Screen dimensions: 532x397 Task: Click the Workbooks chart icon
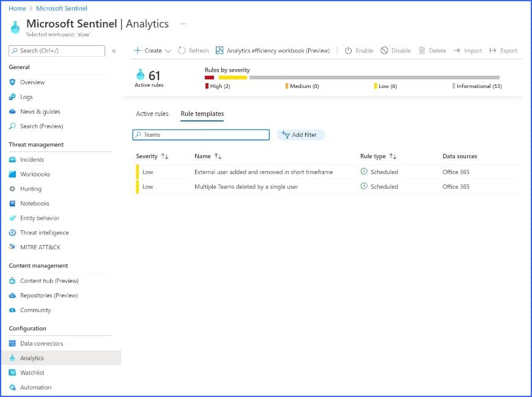(x=13, y=174)
